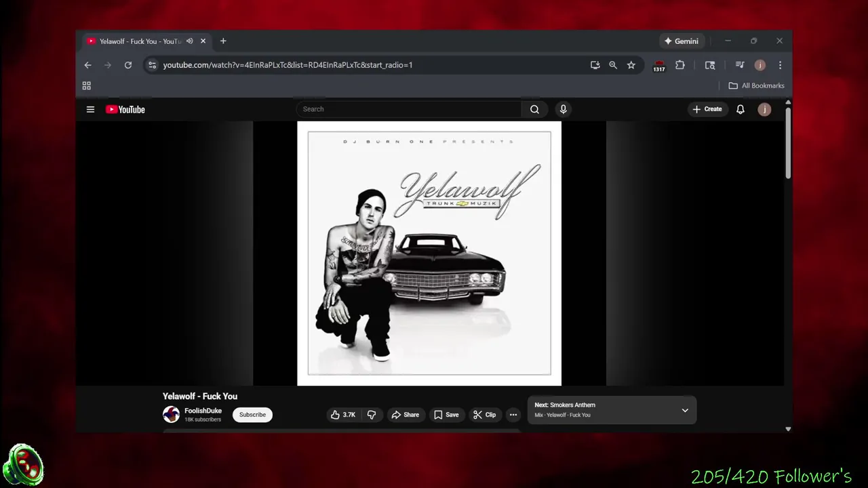Click the 18K subscribers text

coord(203,420)
